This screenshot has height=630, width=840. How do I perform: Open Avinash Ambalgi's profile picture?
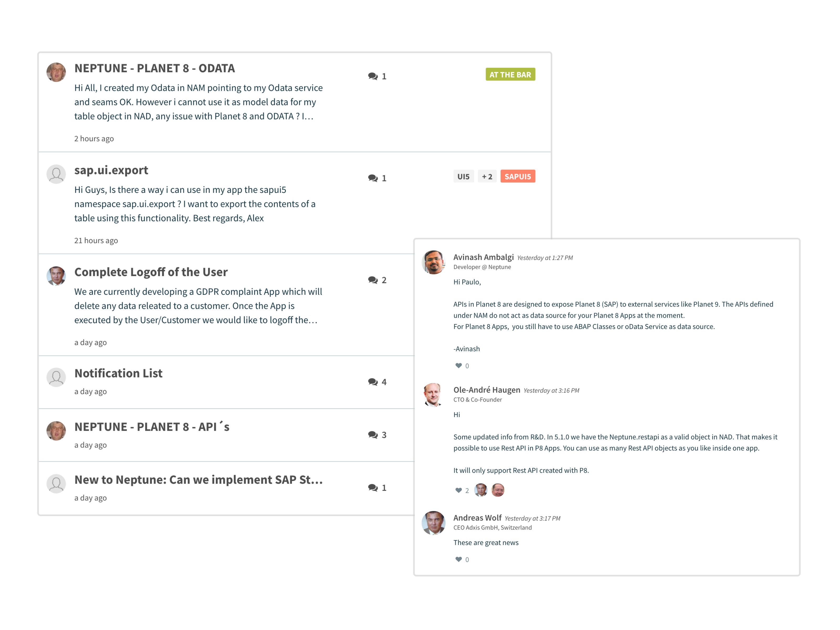pyautogui.click(x=433, y=262)
